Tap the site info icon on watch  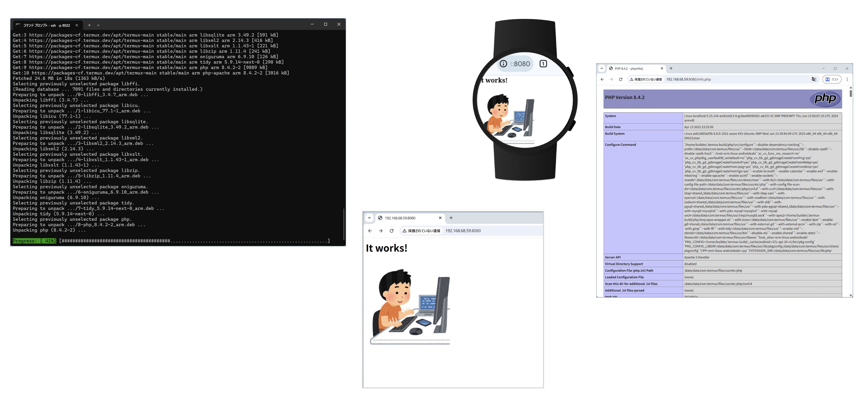[x=503, y=64]
